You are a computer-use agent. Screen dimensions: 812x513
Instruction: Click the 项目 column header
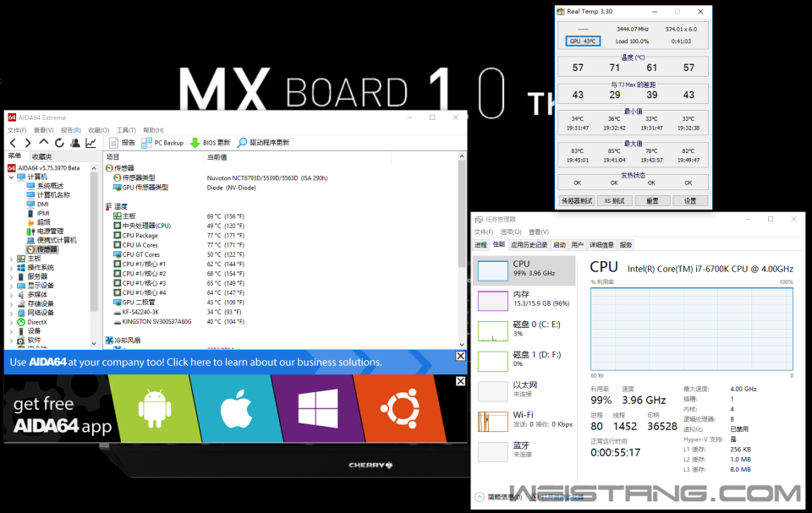pos(154,157)
